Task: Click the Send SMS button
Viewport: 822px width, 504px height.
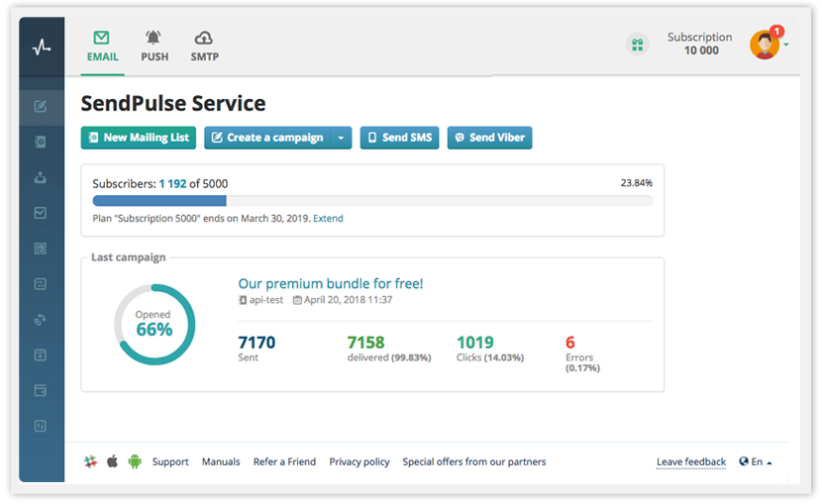Action: point(399,138)
